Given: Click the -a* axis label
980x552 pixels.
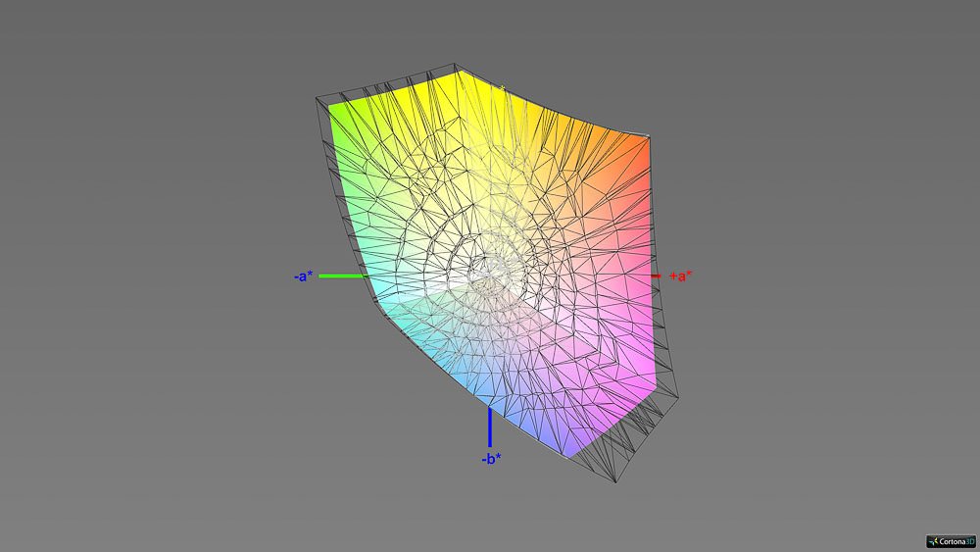Looking at the screenshot, I should coord(303,276).
